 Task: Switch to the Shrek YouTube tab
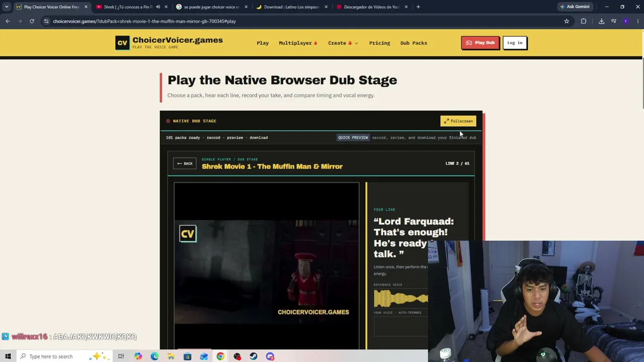click(127, 7)
